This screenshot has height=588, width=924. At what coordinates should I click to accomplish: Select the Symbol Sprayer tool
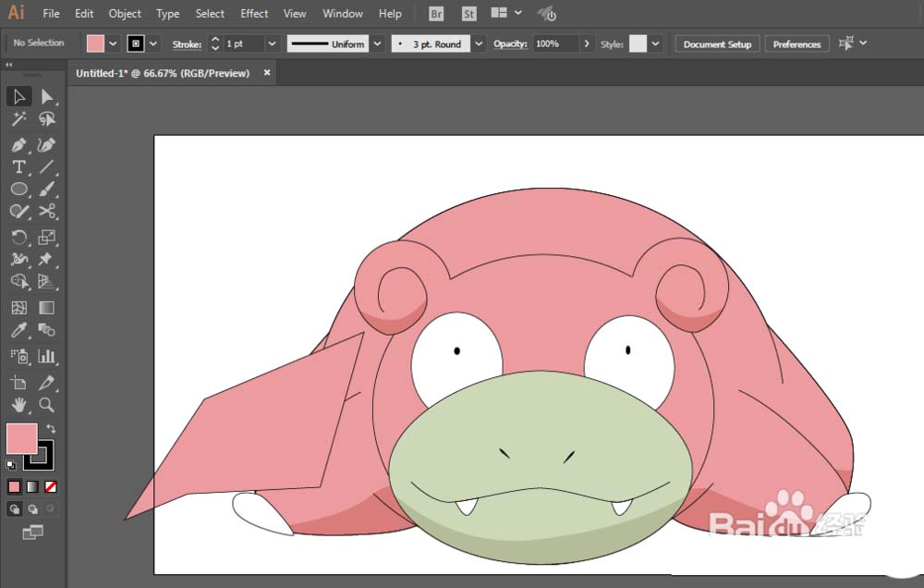[18, 356]
